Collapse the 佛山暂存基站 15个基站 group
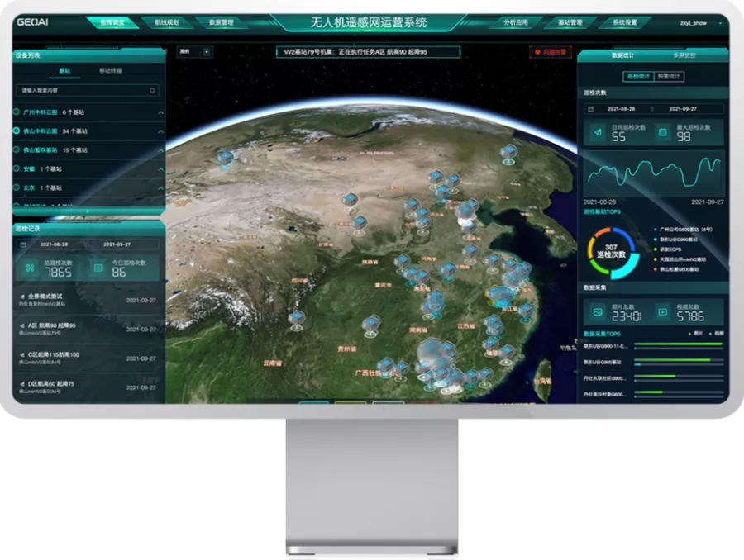 click(161, 151)
